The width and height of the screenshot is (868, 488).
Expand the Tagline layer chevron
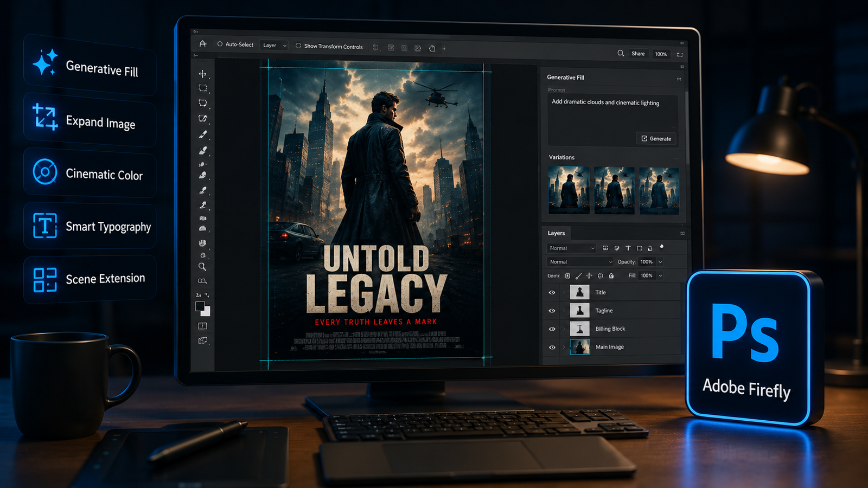click(564, 311)
